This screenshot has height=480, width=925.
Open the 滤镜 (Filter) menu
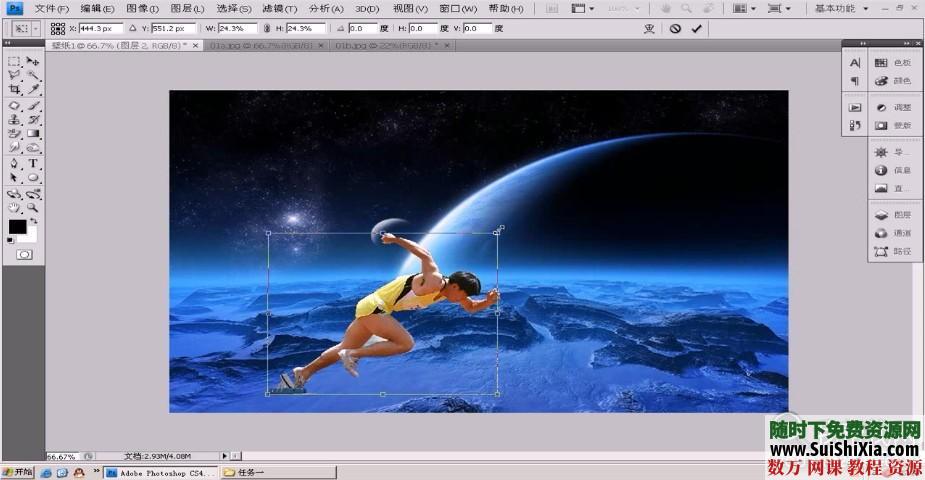point(279,8)
